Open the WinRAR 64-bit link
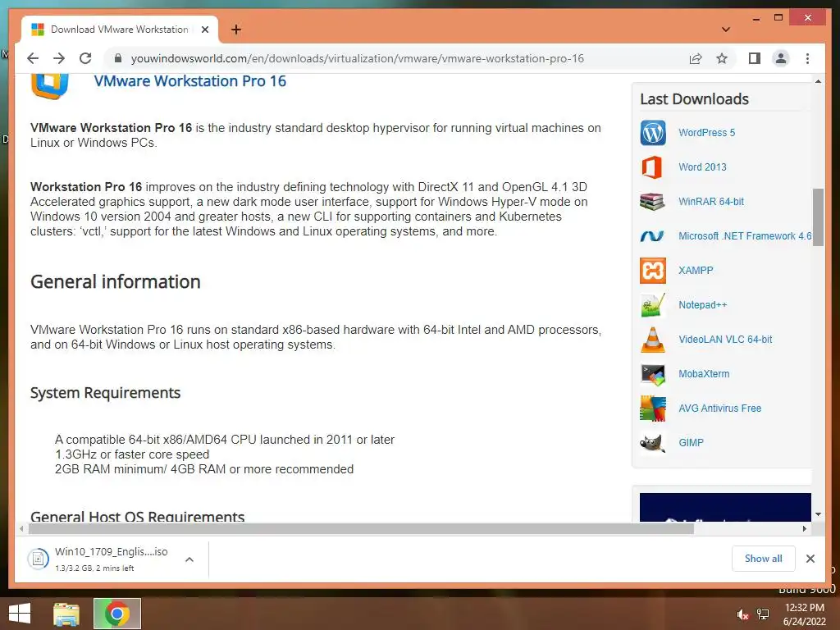The image size is (840, 630). (711, 202)
